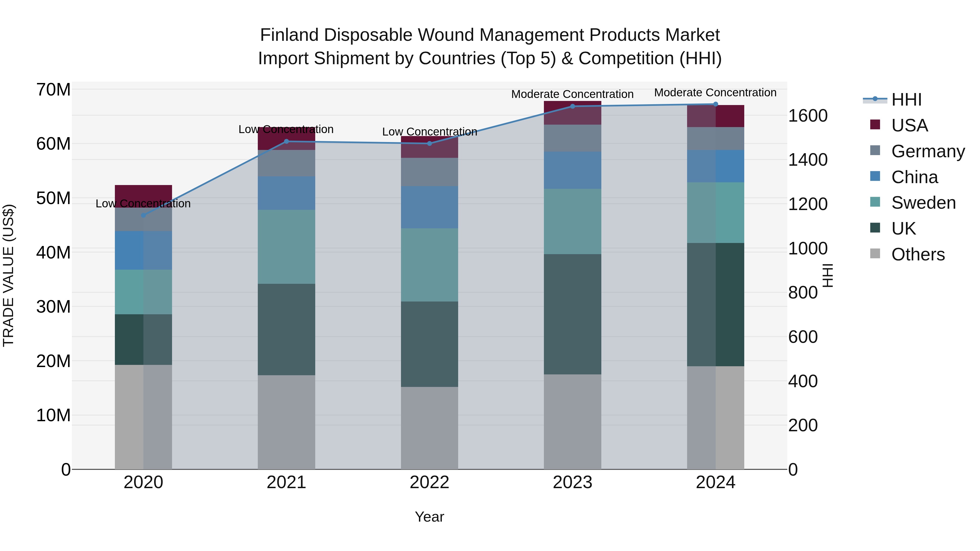Click the 2022 Low Concentration annotation
Viewport: 980px width, 551px height.
pos(430,132)
